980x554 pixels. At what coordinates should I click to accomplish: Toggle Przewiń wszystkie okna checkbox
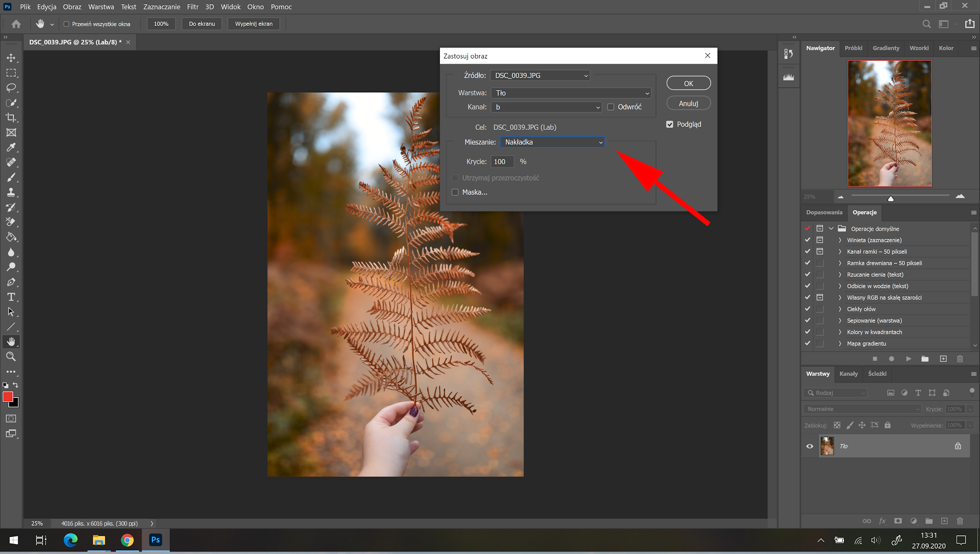67,24
